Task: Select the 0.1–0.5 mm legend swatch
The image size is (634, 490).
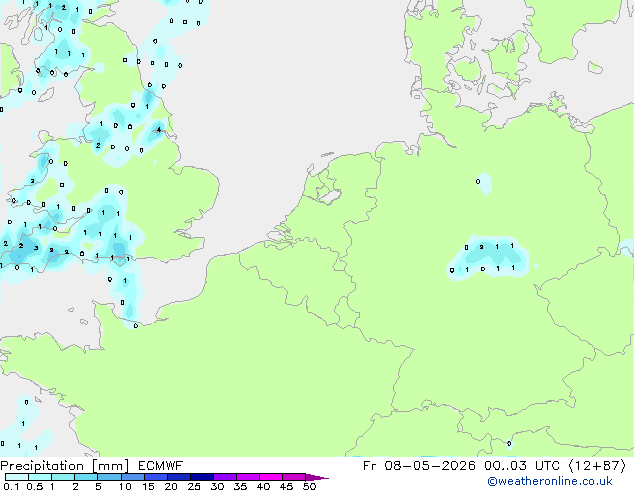Action: tap(17, 477)
